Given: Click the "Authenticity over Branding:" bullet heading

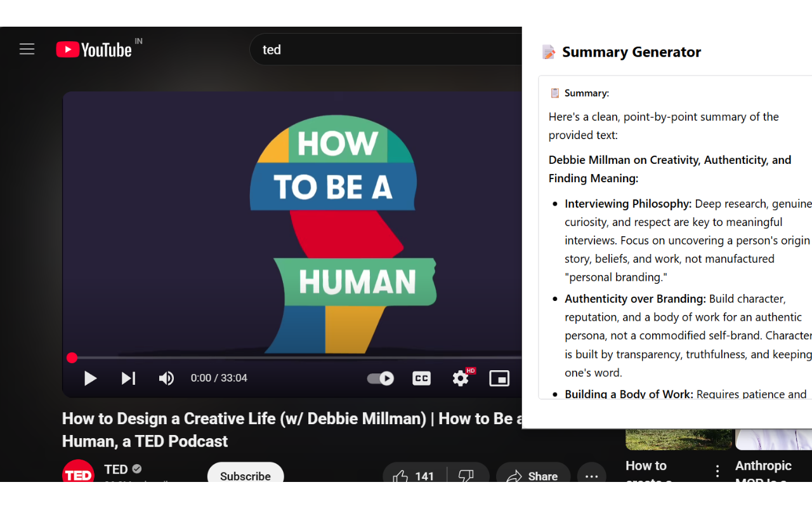Looking at the screenshot, I should click(x=635, y=298).
